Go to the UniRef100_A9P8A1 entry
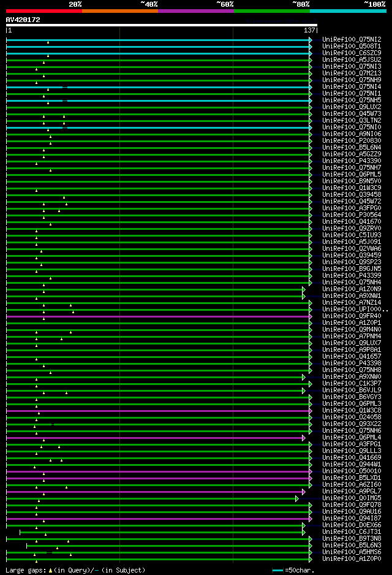Screen dimensions: 392x575 pos(352,349)
